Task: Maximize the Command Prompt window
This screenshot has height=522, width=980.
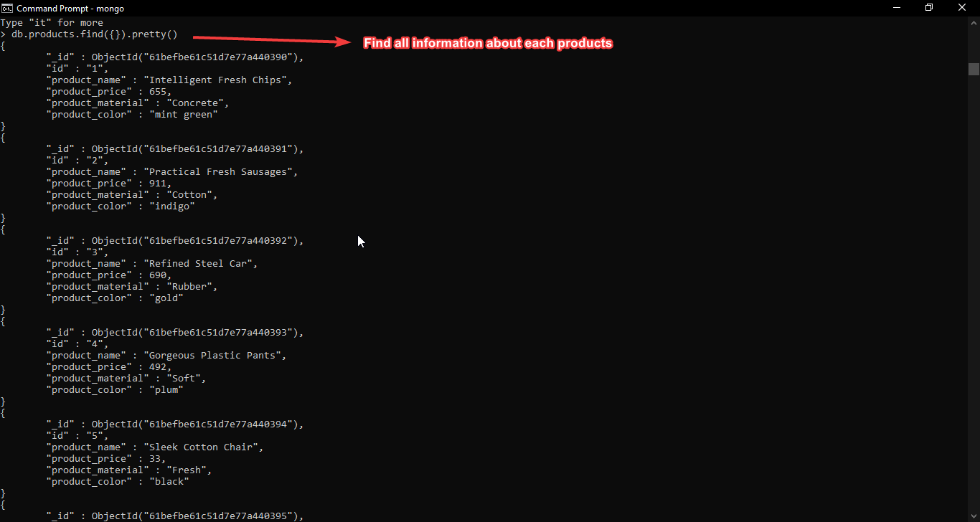Action: coord(929,8)
